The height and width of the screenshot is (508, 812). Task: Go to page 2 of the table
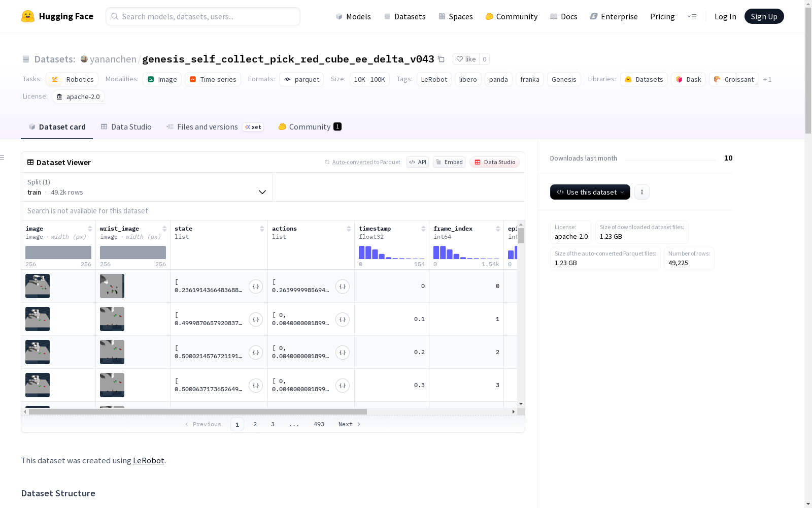pyautogui.click(x=255, y=424)
